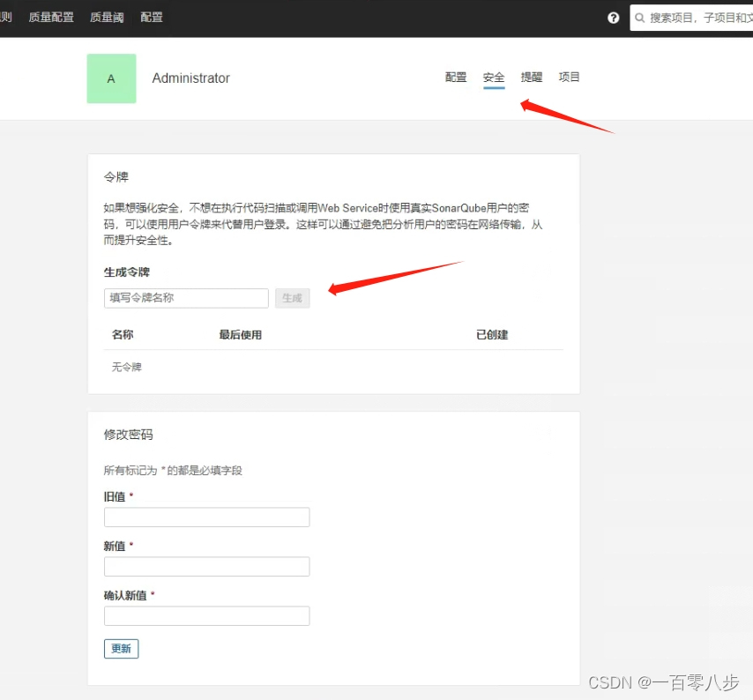
Task: Click the 新值 new password field
Action: pyautogui.click(x=206, y=566)
